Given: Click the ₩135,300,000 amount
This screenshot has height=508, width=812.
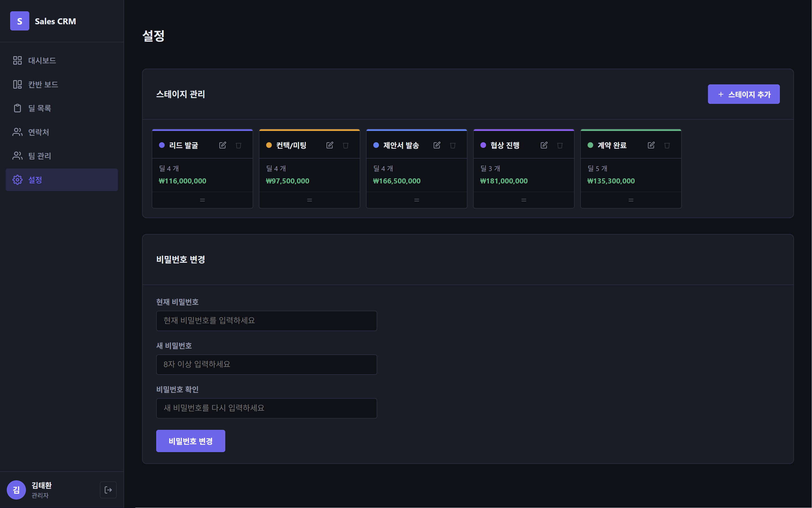Looking at the screenshot, I should click(611, 181).
